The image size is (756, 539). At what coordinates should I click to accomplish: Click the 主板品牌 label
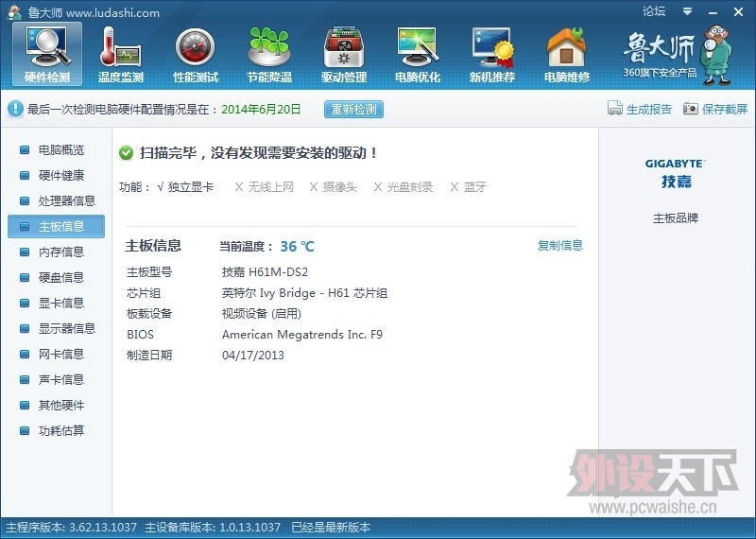point(676,218)
